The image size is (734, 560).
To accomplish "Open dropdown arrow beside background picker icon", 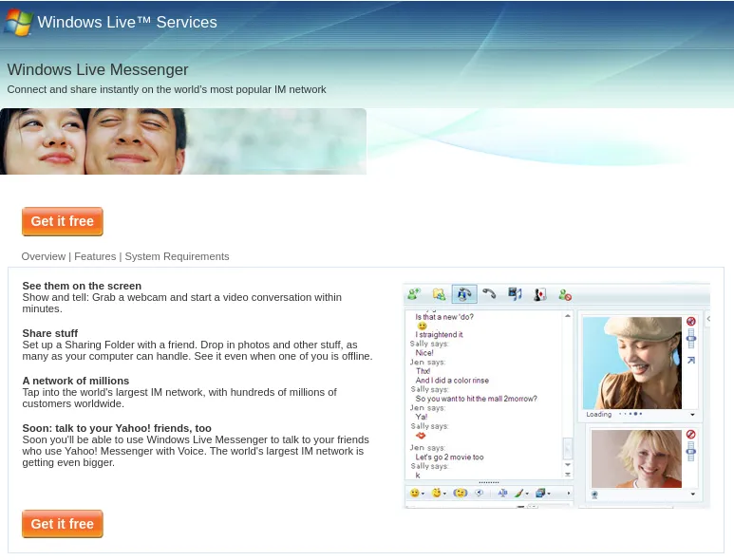I will point(549,494).
